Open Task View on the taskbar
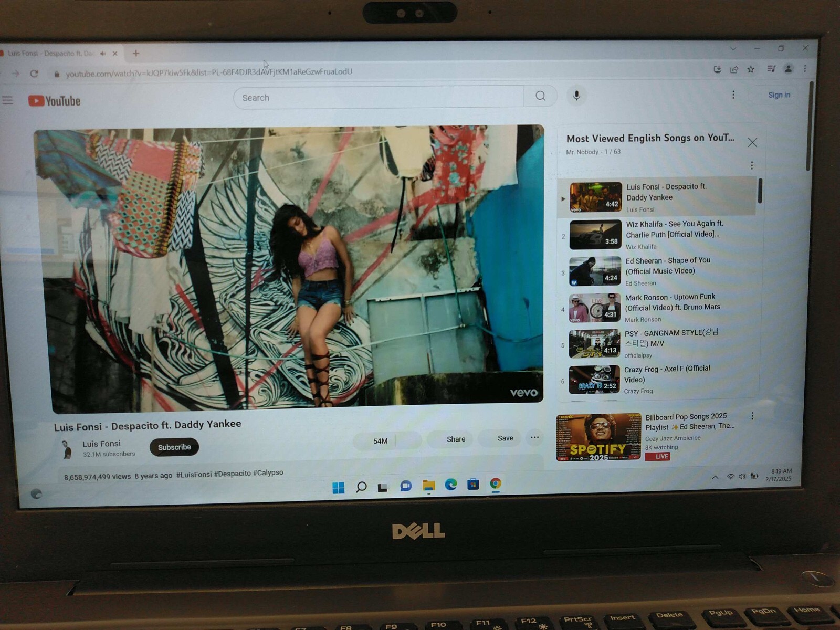The width and height of the screenshot is (840, 630). (x=383, y=487)
